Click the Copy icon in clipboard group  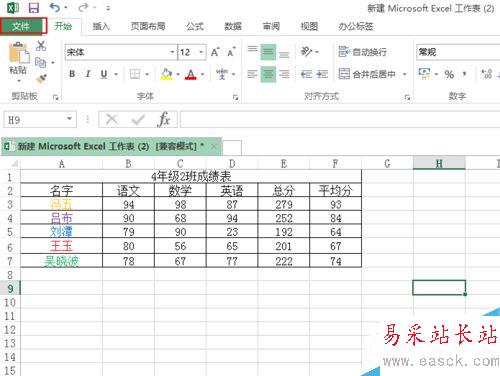point(41,62)
